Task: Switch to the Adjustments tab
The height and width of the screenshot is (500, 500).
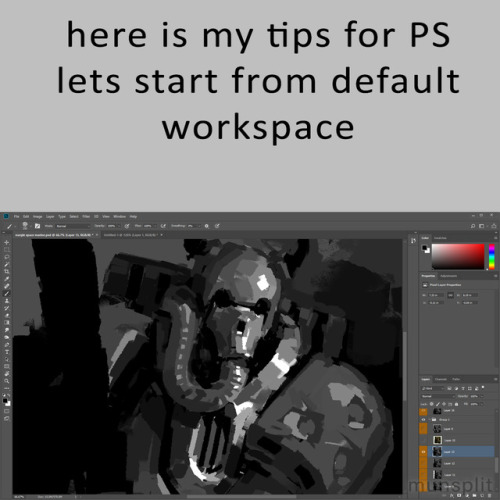Action: [448, 276]
